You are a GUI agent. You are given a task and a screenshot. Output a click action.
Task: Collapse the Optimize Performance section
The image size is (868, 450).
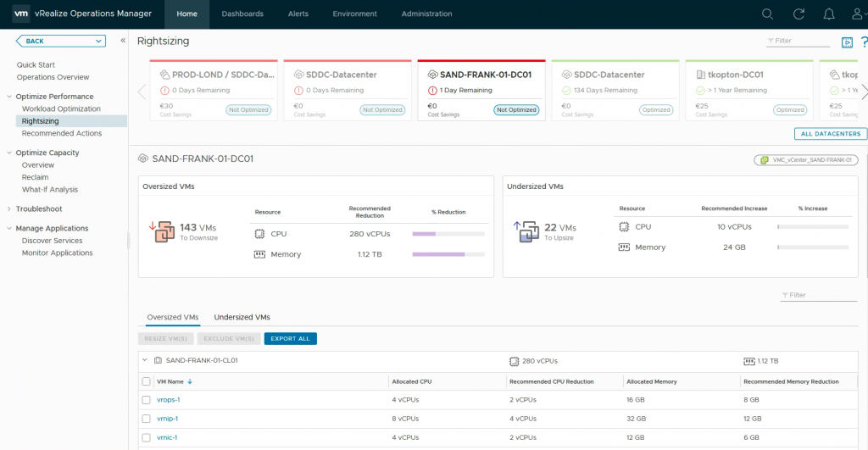click(8, 97)
